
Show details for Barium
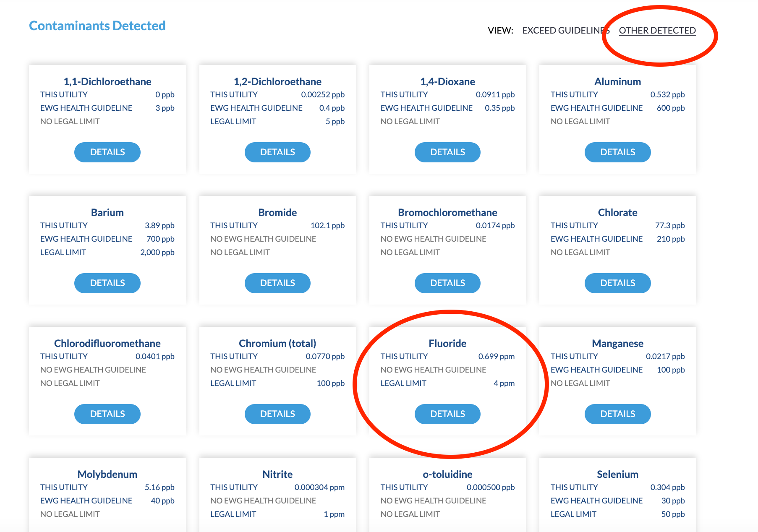click(107, 283)
